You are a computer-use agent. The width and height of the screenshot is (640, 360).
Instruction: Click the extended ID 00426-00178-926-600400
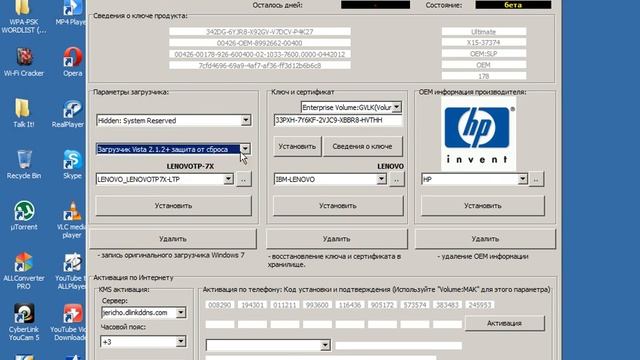[x=260, y=54]
